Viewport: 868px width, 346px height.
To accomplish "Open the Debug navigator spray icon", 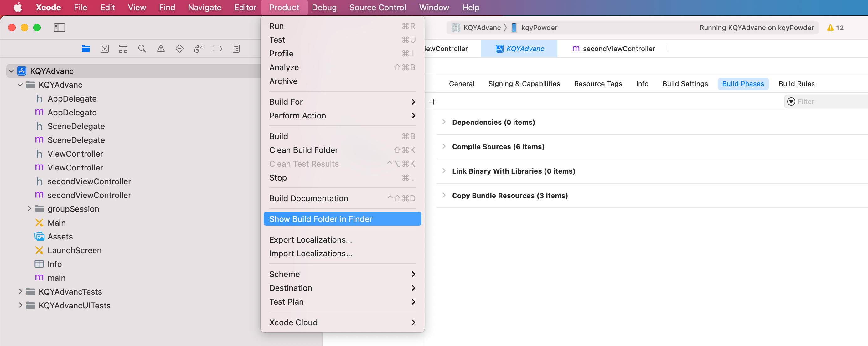I will 199,49.
